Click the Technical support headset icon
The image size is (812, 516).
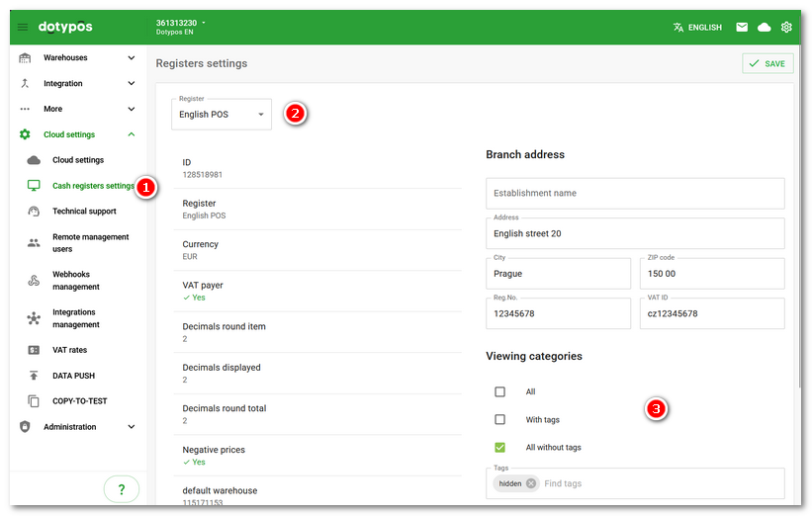point(34,212)
